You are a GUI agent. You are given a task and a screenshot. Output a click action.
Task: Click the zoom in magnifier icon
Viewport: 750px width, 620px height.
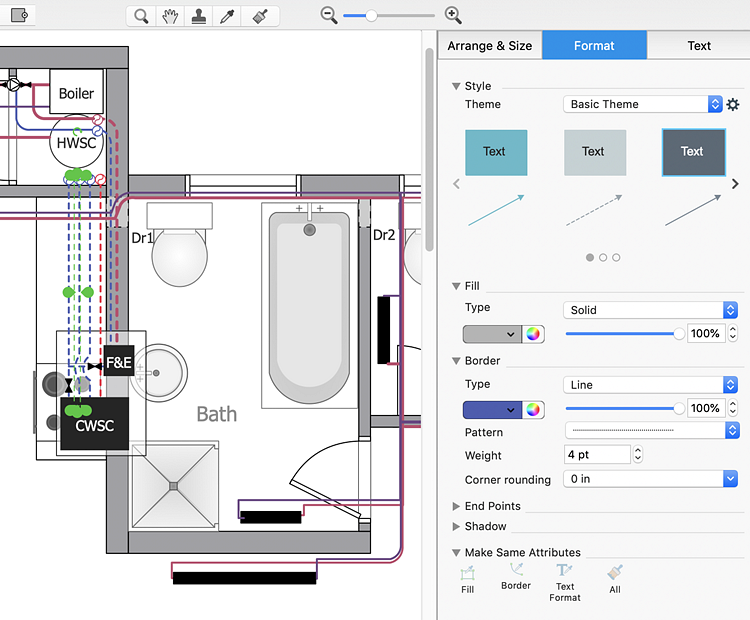point(453,15)
